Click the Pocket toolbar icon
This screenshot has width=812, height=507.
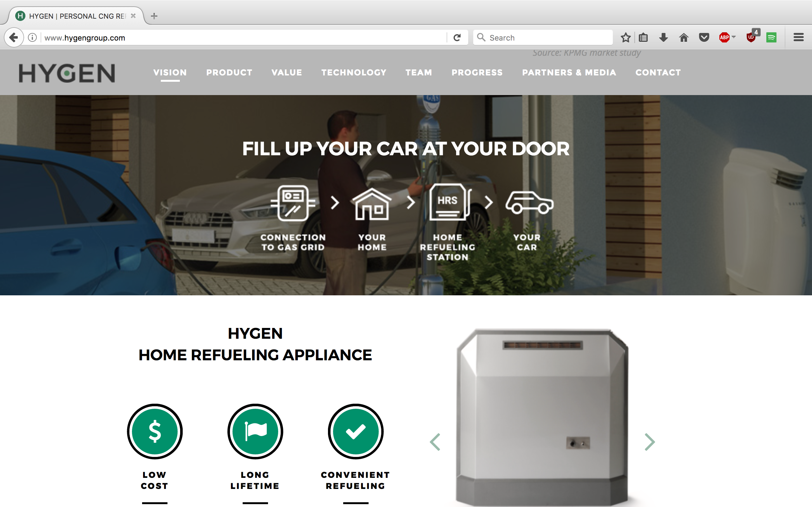(704, 38)
